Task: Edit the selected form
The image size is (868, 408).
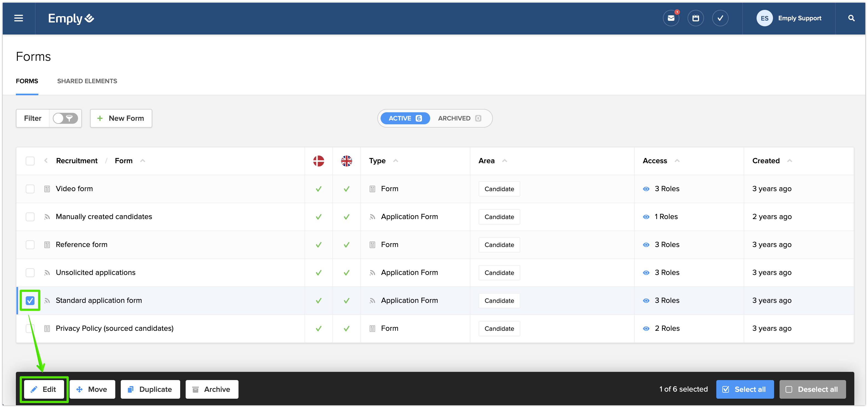Action: 44,389
